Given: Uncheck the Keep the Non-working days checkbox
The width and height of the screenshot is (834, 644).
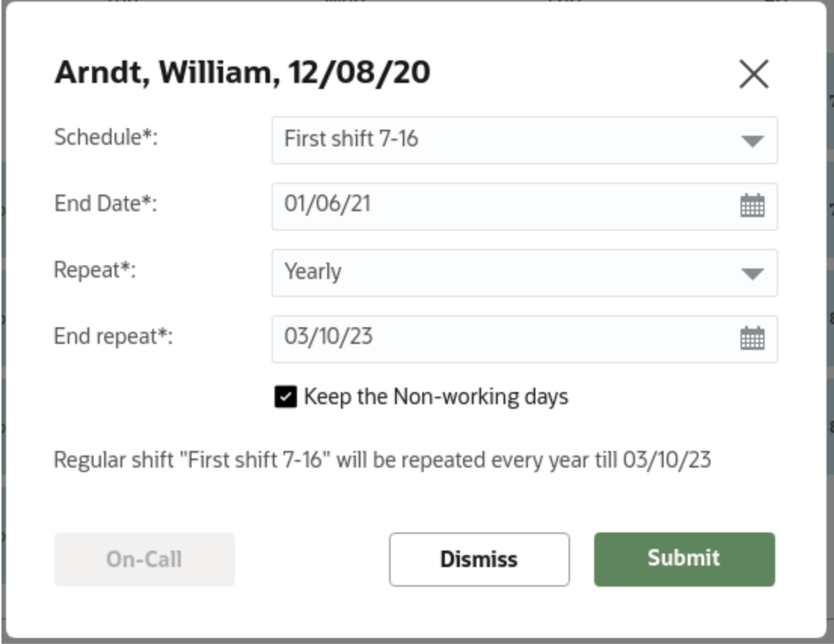Looking at the screenshot, I should pos(285,397).
